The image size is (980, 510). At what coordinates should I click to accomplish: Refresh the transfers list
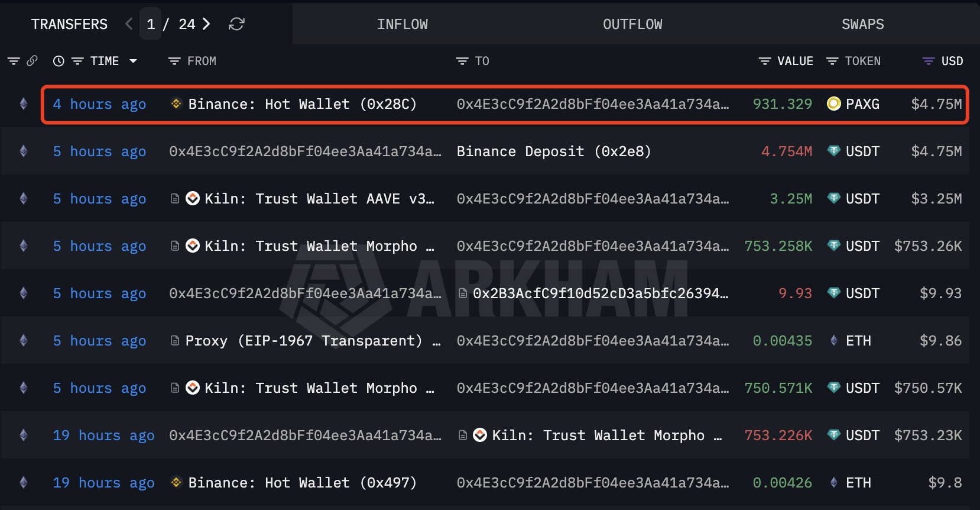coord(236,24)
